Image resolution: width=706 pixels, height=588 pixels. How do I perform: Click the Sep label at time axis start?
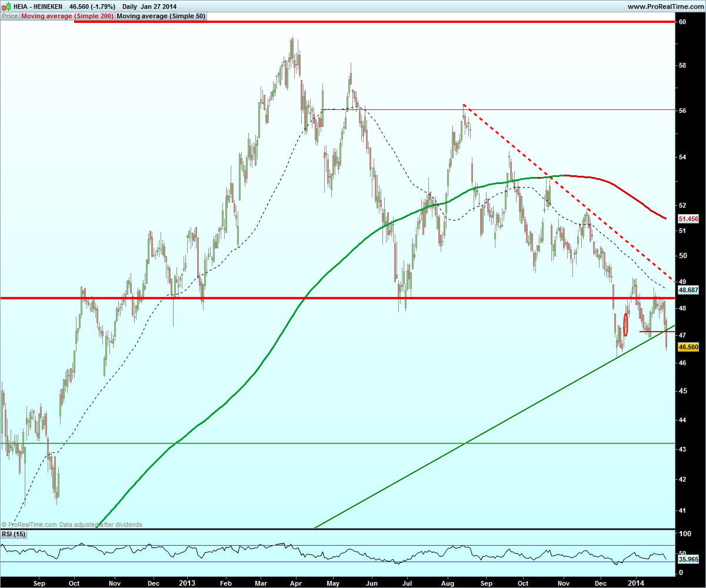(x=39, y=583)
